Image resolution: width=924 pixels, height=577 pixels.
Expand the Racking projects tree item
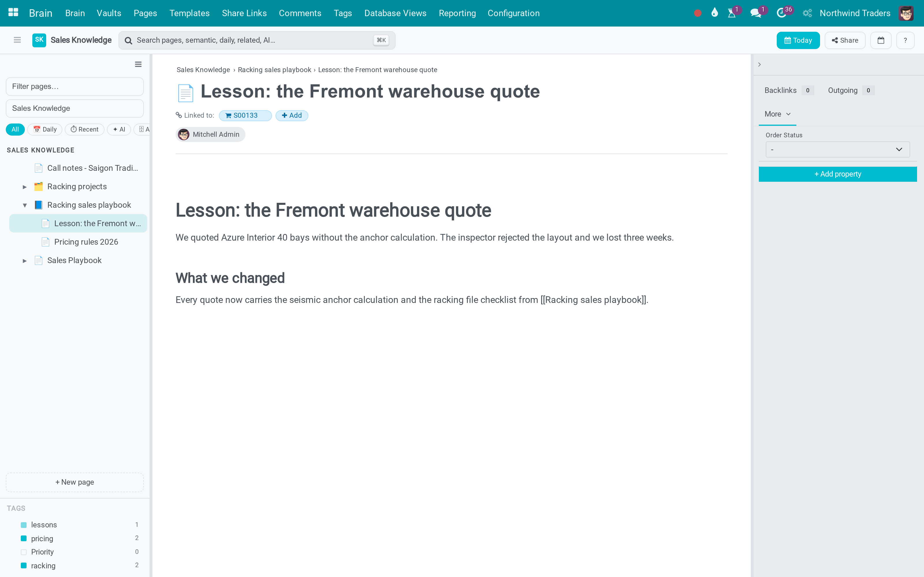pyautogui.click(x=25, y=187)
